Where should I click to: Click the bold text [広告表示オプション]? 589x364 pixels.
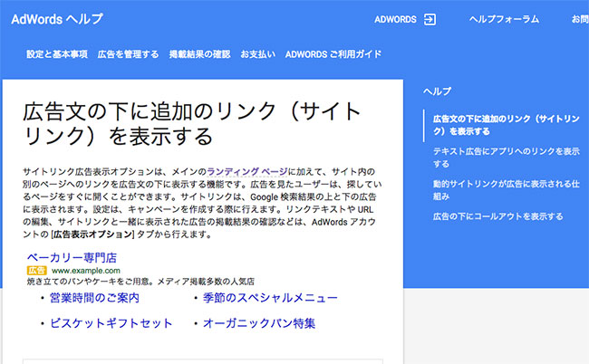(92, 235)
